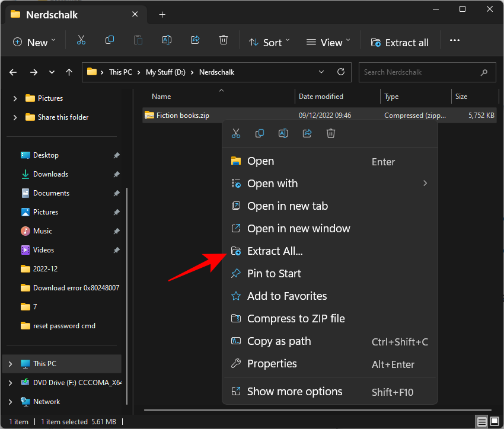Image resolution: width=504 pixels, height=429 pixels.
Task: Cut the file using the context menu icon
Action: (x=236, y=133)
